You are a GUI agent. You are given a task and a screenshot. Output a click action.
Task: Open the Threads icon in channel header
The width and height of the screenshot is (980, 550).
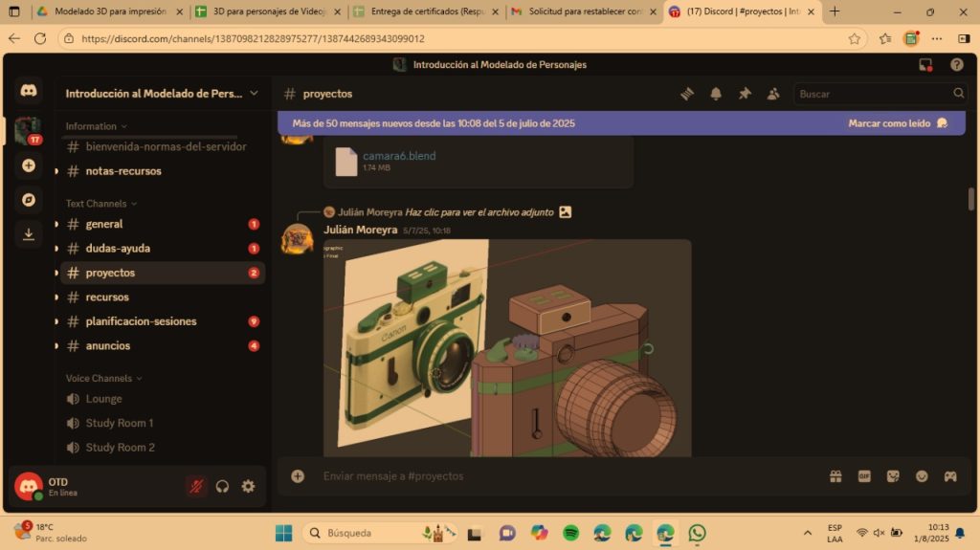[x=687, y=94]
